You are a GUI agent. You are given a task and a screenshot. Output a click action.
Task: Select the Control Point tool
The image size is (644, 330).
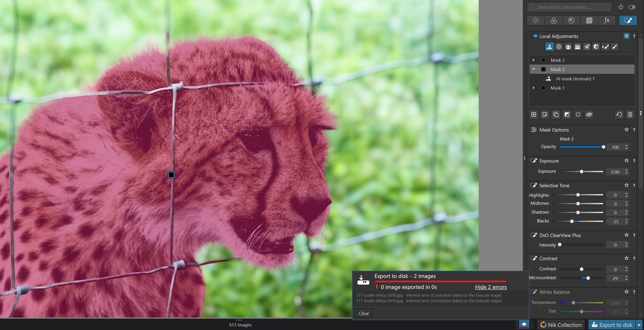(x=559, y=47)
